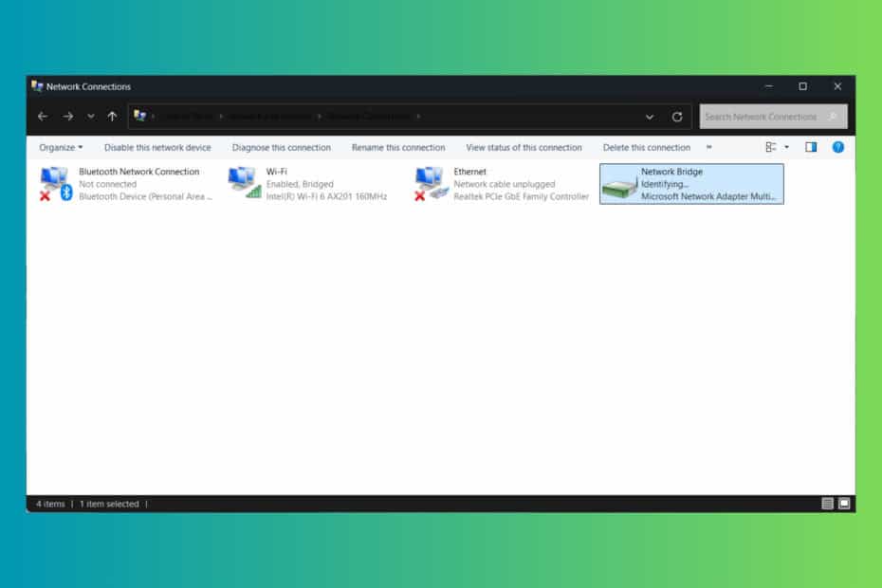Select the Network Bridge adapter icon
The height and width of the screenshot is (588, 882).
coord(620,183)
